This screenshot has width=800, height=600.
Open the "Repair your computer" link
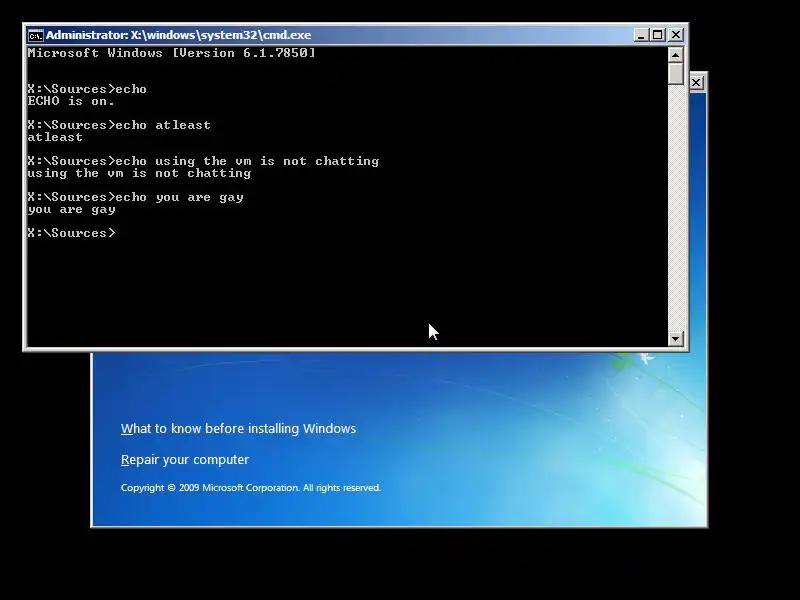tap(185, 460)
